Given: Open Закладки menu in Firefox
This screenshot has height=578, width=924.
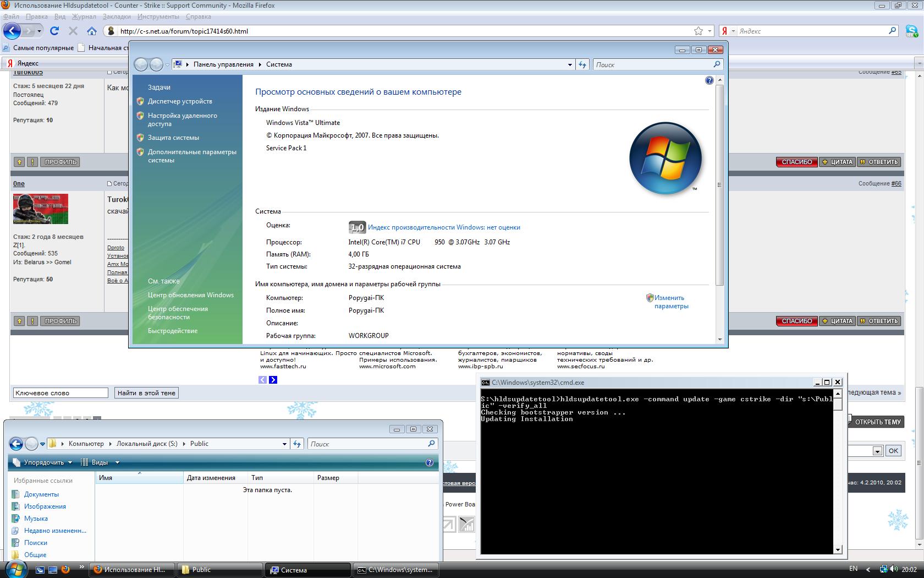Looking at the screenshot, I should (x=116, y=17).
